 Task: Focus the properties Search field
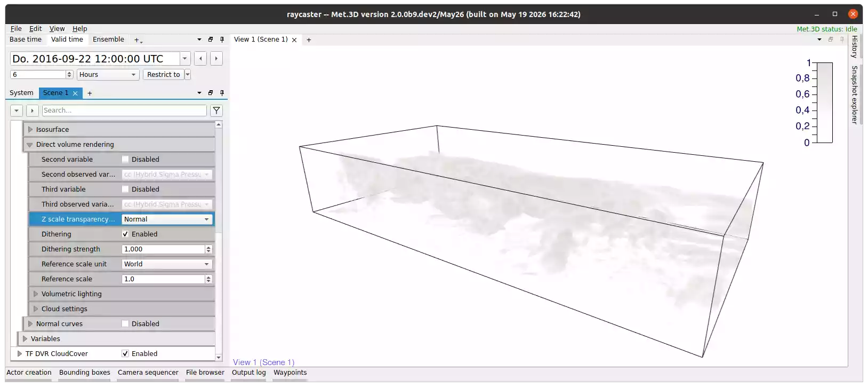coord(124,110)
